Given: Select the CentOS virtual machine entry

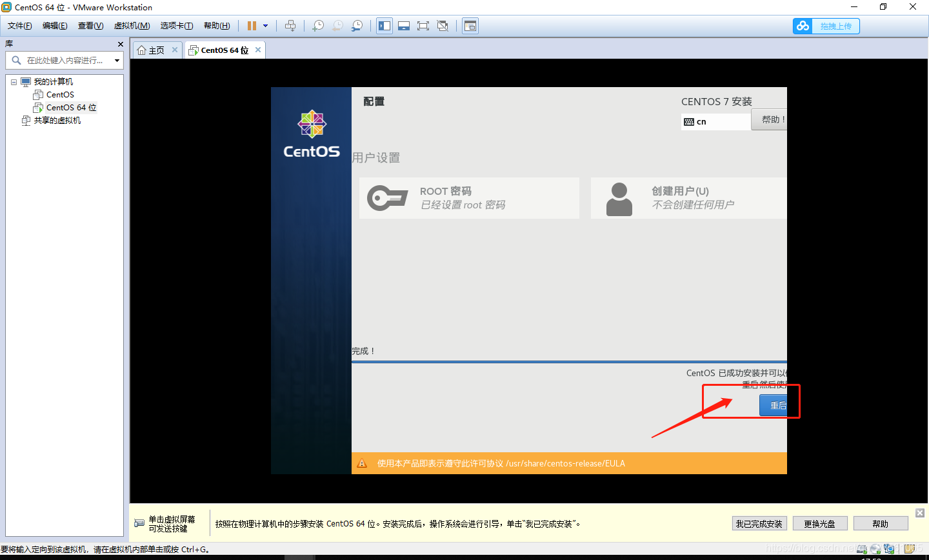Looking at the screenshot, I should click(x=60, y=95).
